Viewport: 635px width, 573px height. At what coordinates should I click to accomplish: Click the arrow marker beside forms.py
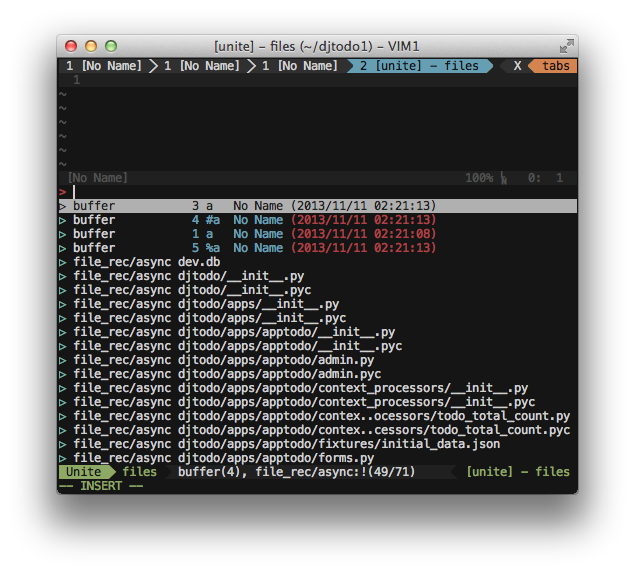(62, 458)
